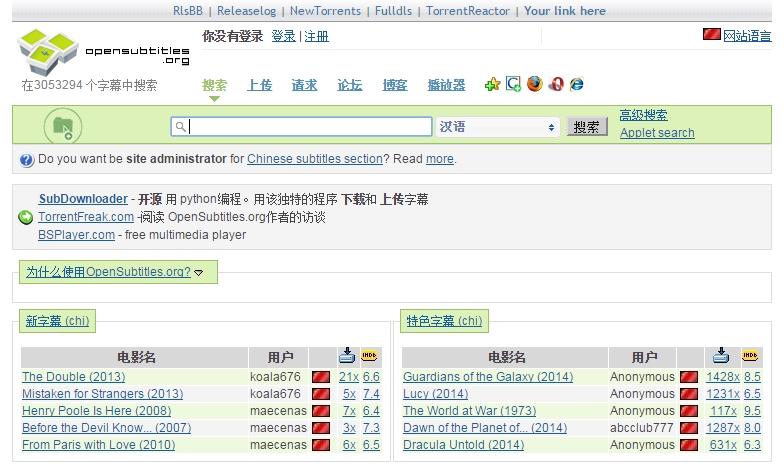Screen dimensions: 784x468
Task: Click the download column icon in featured subtitles
Action: point(720,356)
